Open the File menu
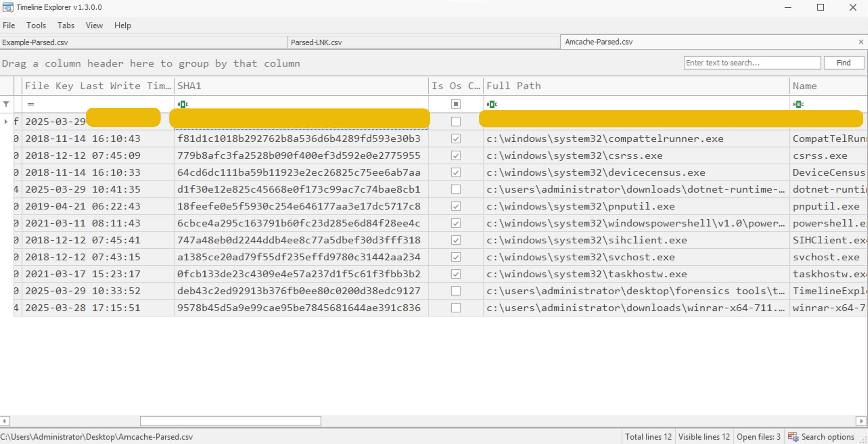The image size is (868, 444). tap(9, 25)
